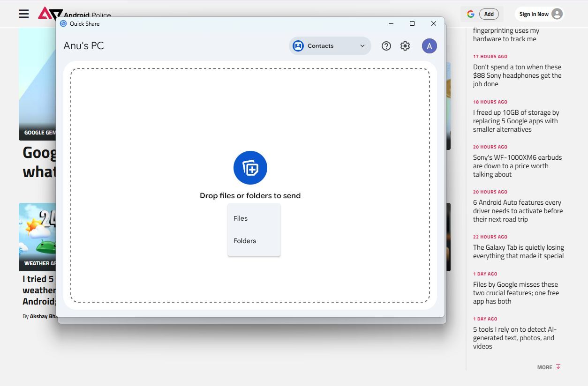The image size is (588, 387).
Task: Open the account avatar labeled A
Action: (x=430, y=46)
